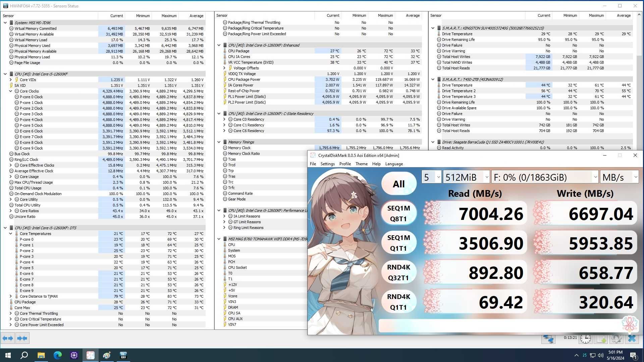Run the RND4K Q32T1 test
The image size is (644, 362).
pos(399,272)
